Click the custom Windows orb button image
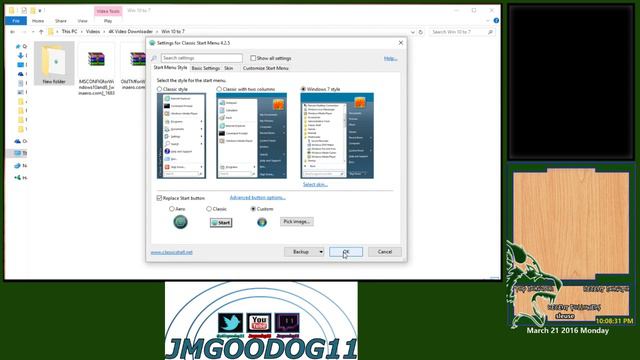The height and width of the screenshot is (360, 640). 262,222
